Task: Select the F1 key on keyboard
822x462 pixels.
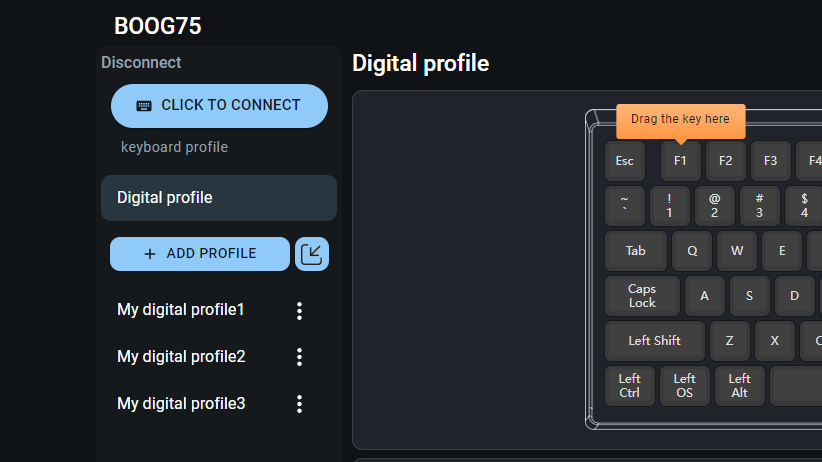Action: (x=680, y=161)
